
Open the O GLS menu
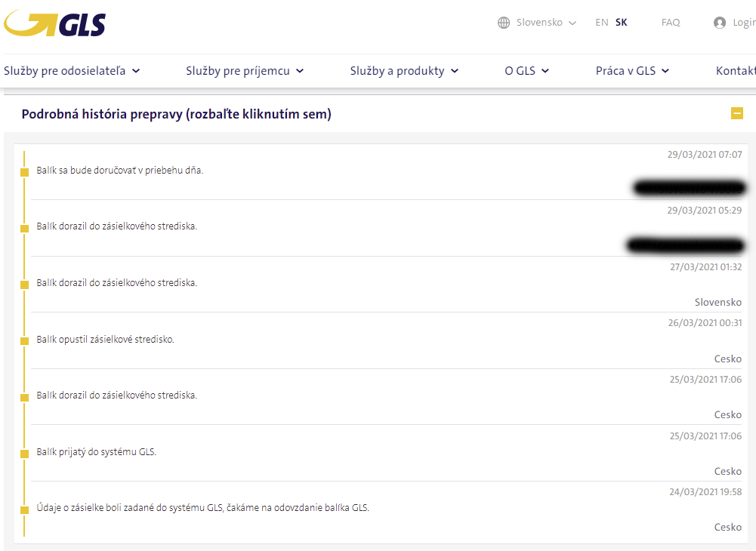point(526,71)
